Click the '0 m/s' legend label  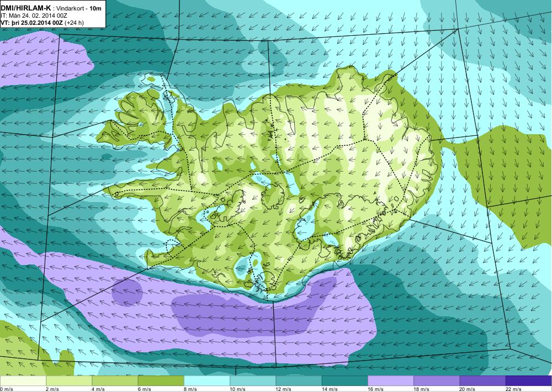point(7,389)
